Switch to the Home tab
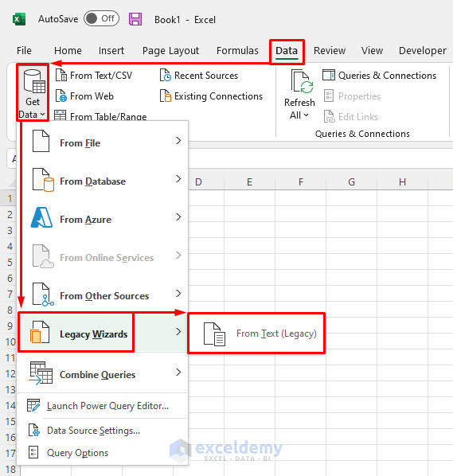The width and height of the screenshot is (453, 476). [68, 50]
